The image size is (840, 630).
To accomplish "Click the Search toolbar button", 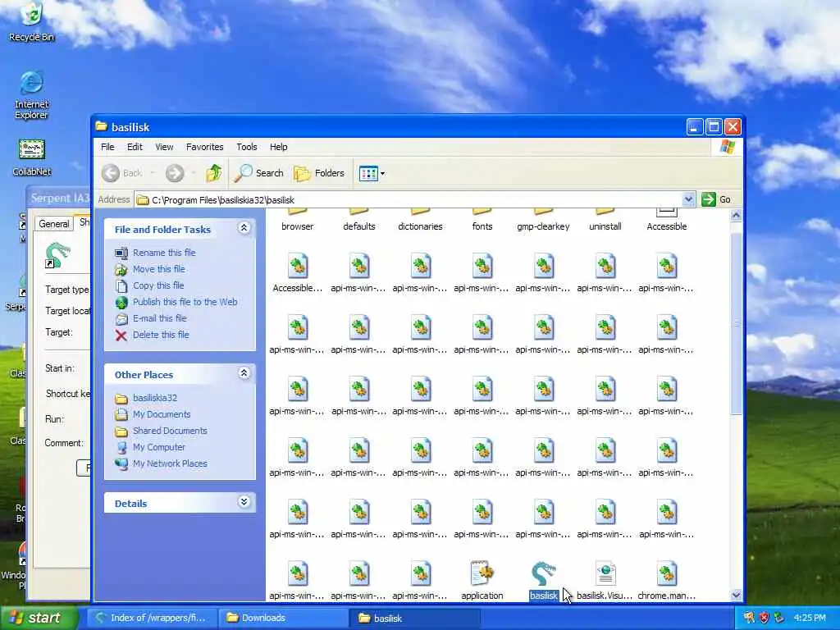I will [x=258, y=173].
